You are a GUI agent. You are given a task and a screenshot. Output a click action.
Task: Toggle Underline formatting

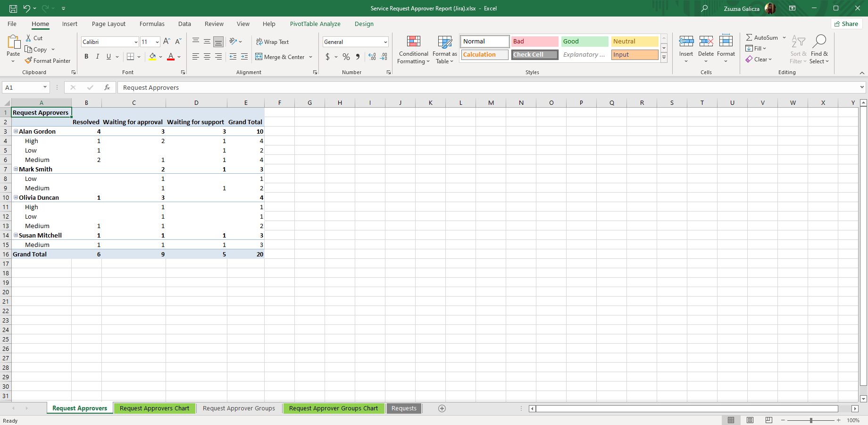point(109,57)
